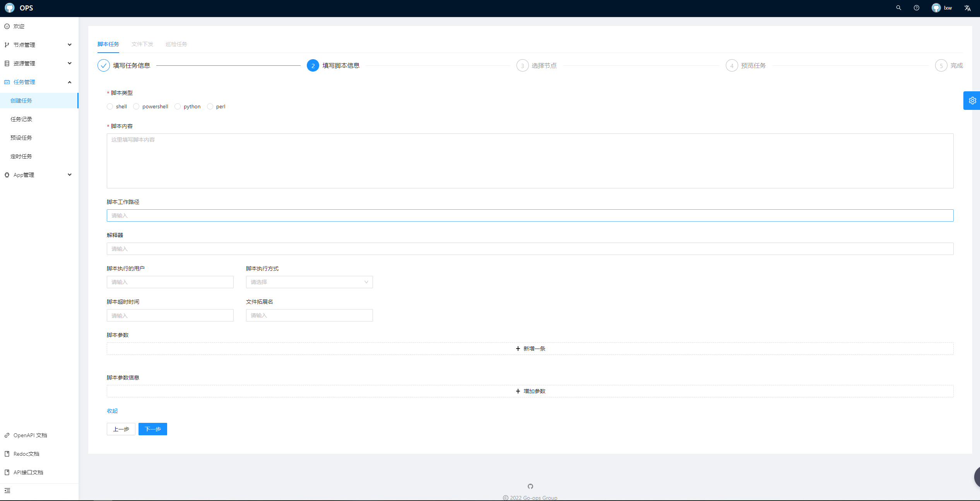Focus the 解释器 input field

(530, 249)
